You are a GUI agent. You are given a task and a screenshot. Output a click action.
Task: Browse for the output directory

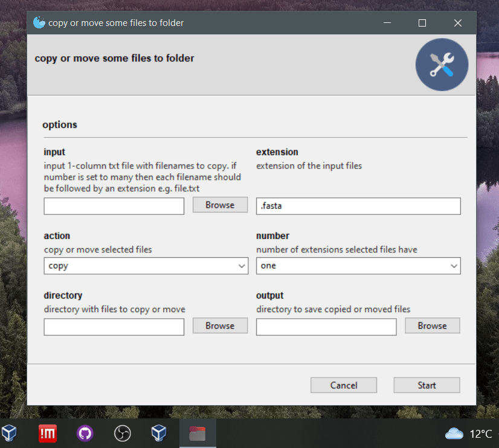pyautogui.click(x=432, y=325)
